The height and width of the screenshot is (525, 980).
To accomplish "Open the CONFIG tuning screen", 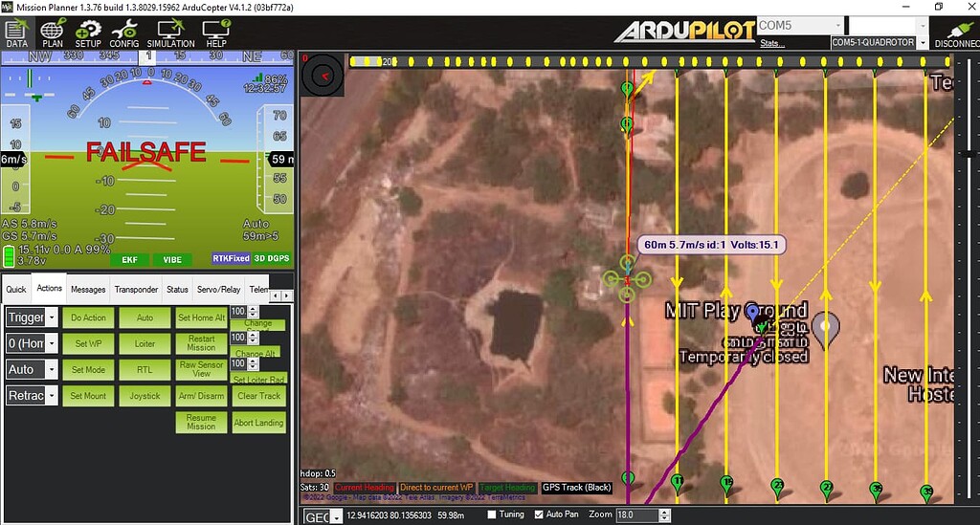I will pyautogui.click(x=123, y=33).
